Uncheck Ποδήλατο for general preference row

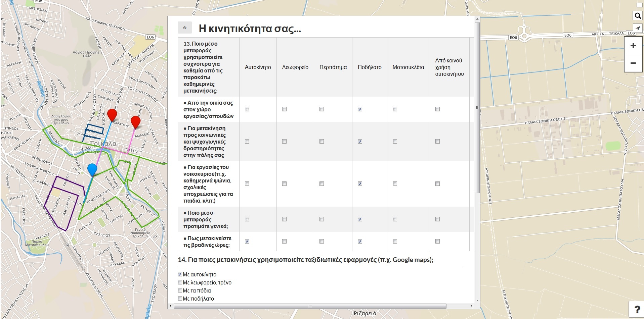click(360, 219)
